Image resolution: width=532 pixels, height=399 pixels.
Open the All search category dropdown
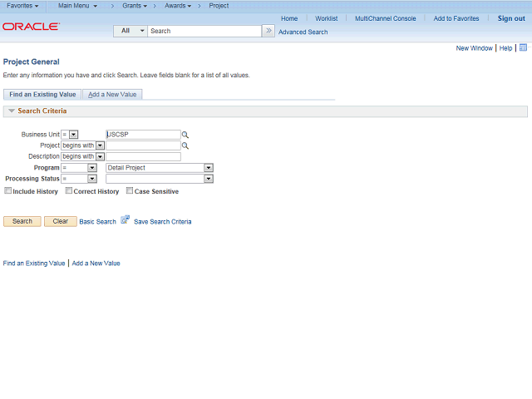coord(131,31)
